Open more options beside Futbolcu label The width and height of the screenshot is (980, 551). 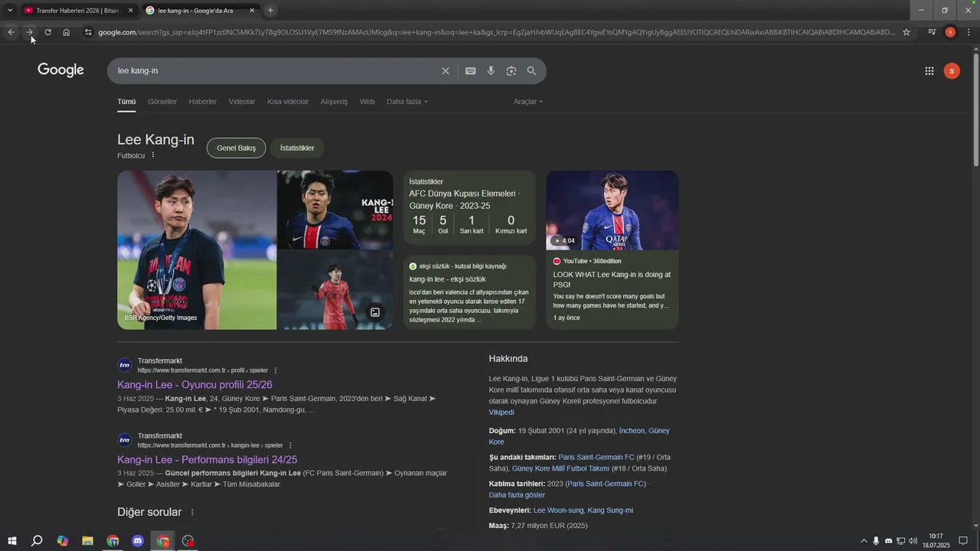pyautogui.click(x=153, y=155)
